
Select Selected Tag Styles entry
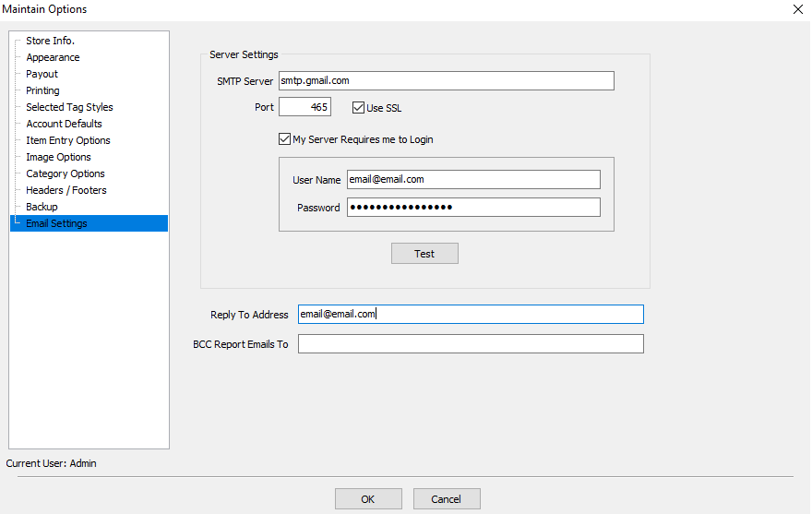pos(69,107)
